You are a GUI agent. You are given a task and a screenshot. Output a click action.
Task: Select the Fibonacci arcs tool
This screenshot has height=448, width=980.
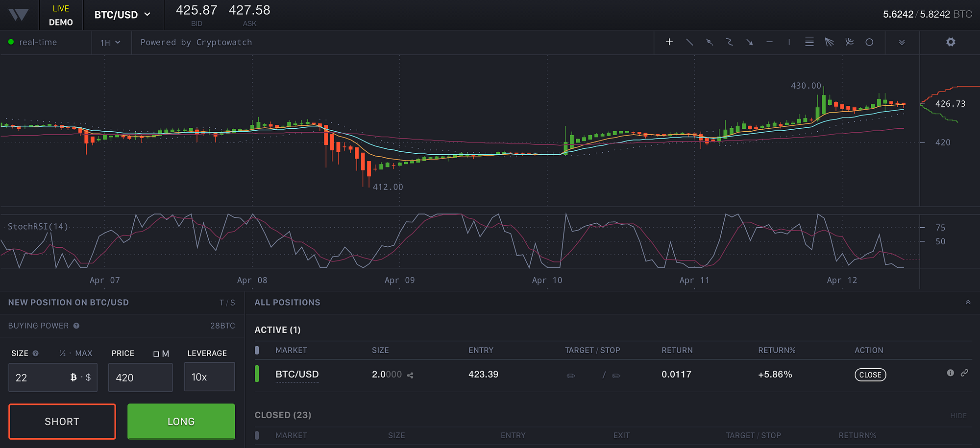click(849, 42)
